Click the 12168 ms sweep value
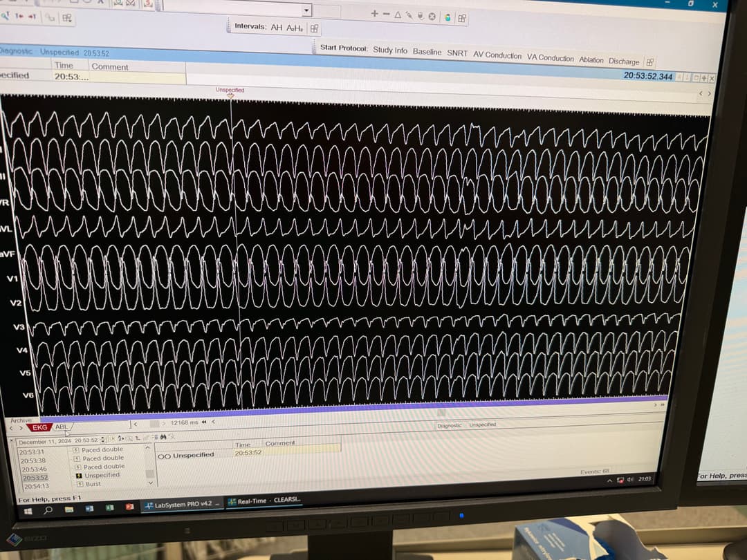The width and height of the screenshot is (747, 560). point(184,422)
